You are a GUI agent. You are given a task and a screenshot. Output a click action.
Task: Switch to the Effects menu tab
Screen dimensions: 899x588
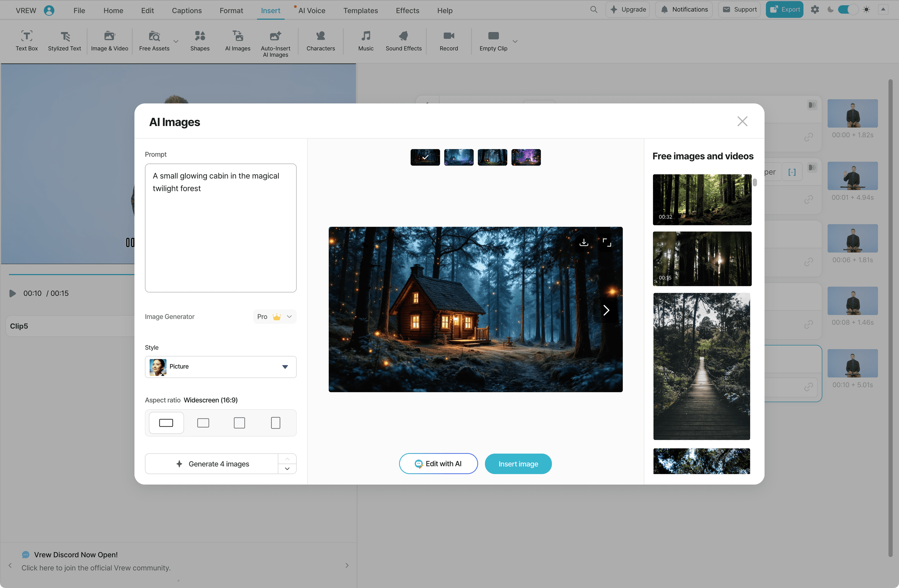tap(407, 10)
